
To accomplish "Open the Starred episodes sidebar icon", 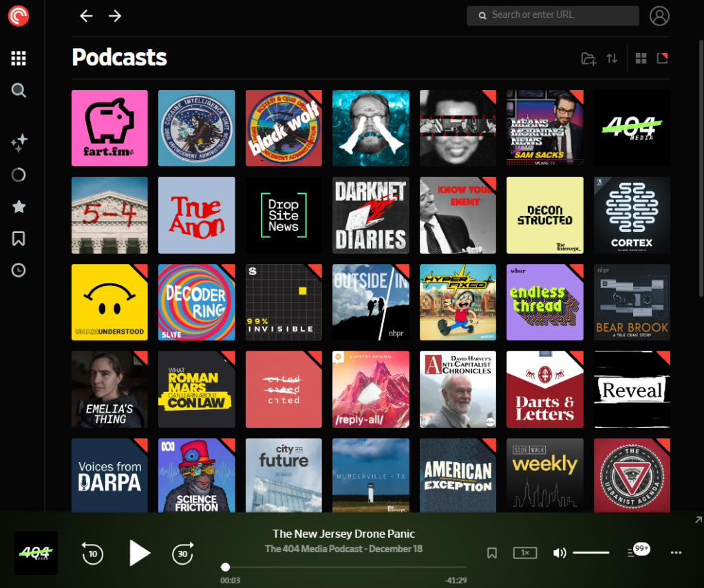I will pos(19,207).
